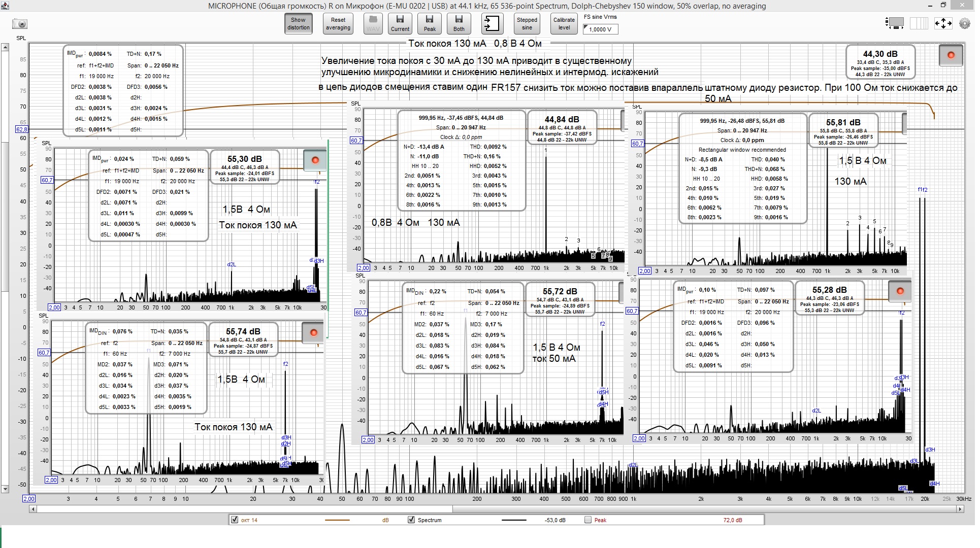Enable the Peak trace checkbox
Image resolution: width=980 pixels, height=548 pixels.
pos(588,520)
